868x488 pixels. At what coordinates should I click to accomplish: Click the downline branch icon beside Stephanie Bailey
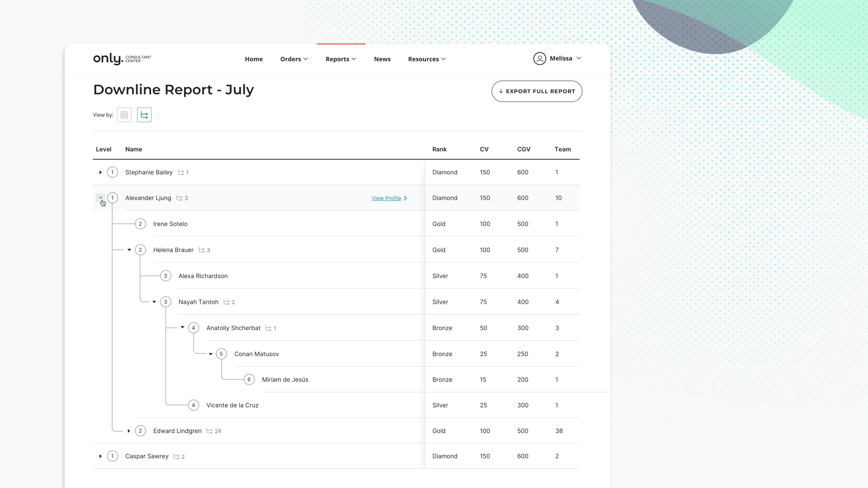[x=181, y=172]
